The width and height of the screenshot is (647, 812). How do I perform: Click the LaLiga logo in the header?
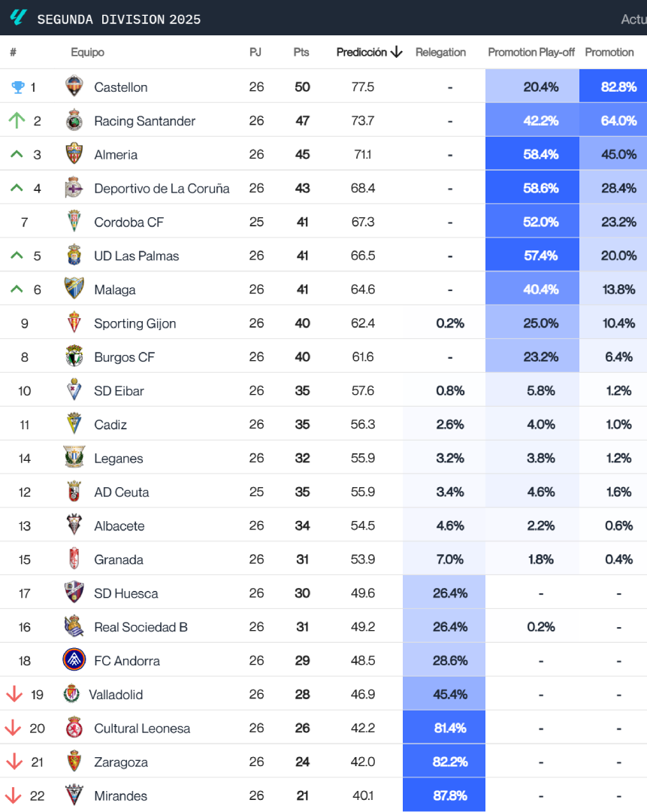18,17
